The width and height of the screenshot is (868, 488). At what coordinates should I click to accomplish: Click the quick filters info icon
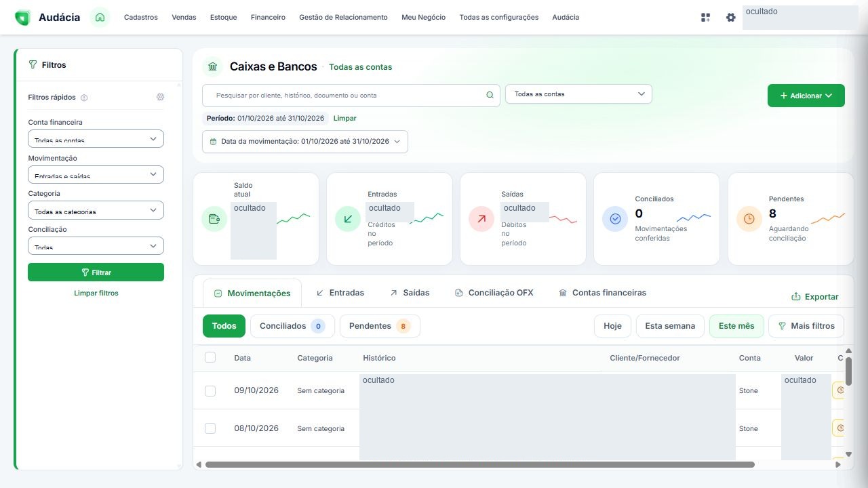(x=84, y=98)
